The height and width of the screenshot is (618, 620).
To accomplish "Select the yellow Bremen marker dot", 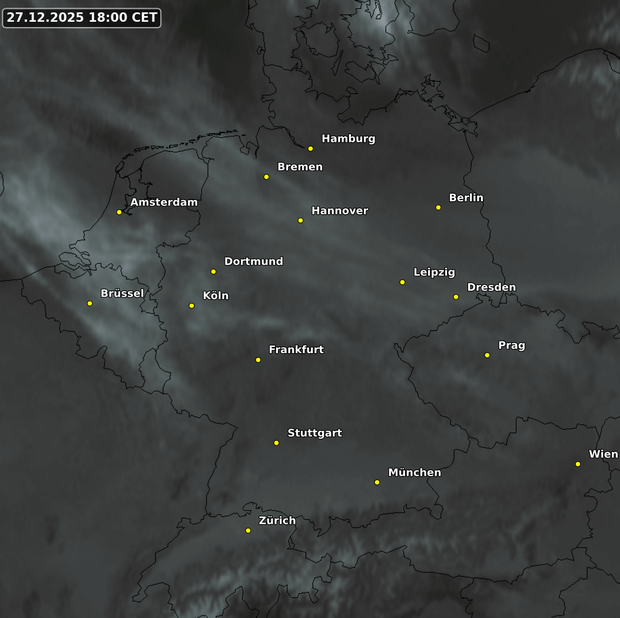I will 266,177.
